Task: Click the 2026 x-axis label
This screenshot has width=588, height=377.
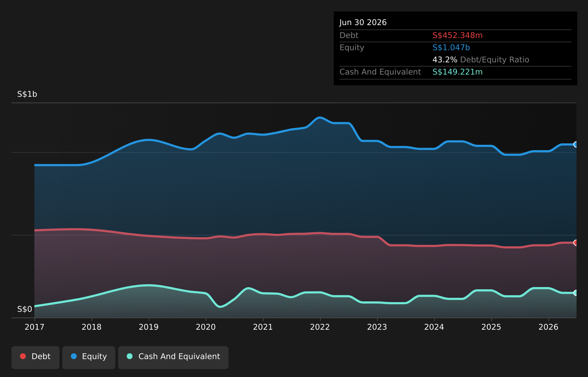Action: 548,327
